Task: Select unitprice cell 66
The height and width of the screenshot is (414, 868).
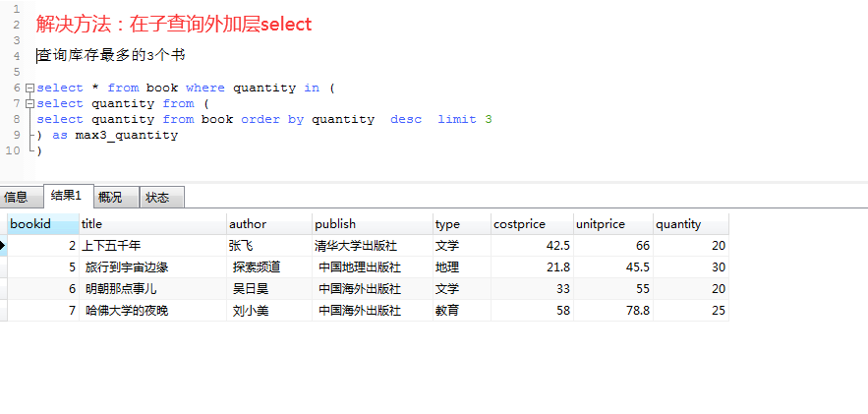Action: click(613, 246)
